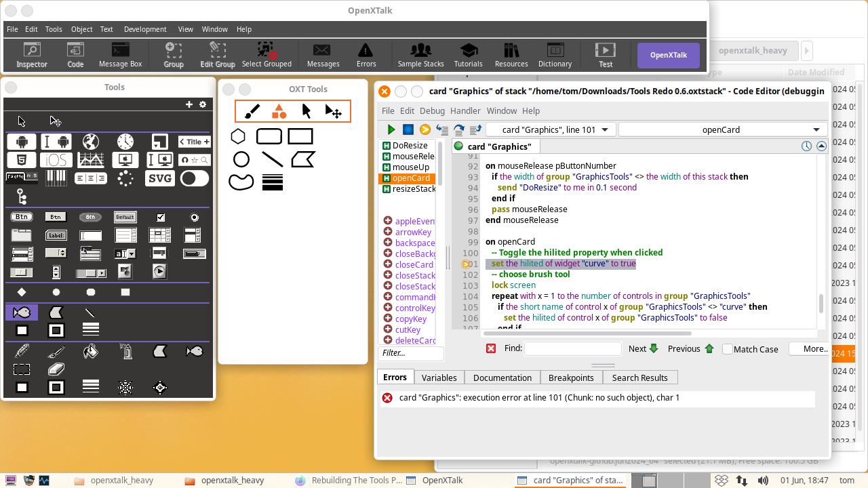Expand the arrowKey handler entry
Screen dimensions: 868x488
[x=388, y=232]
